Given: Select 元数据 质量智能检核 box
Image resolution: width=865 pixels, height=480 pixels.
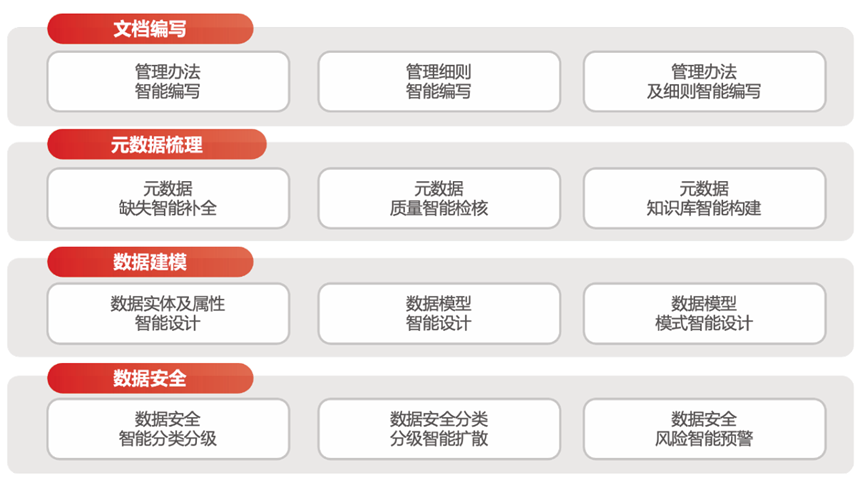Looking at the screenshot, I should [438, 198].
